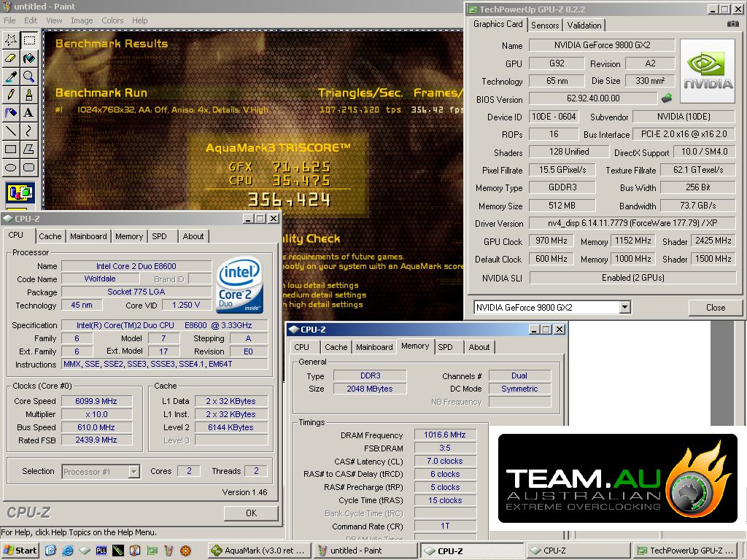Click the GPU Clock field 970 MHz

tap(551, 241)
